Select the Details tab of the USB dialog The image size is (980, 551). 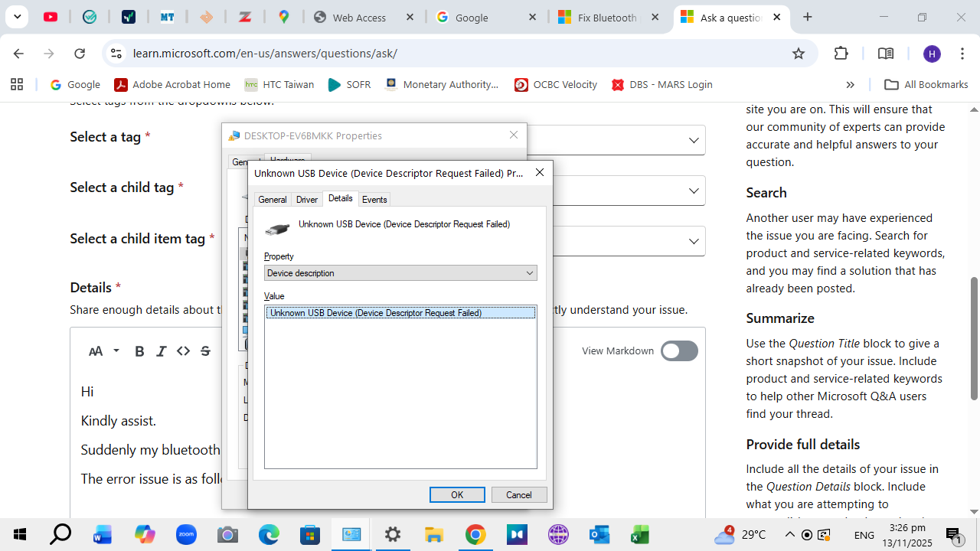pos(341,198)
